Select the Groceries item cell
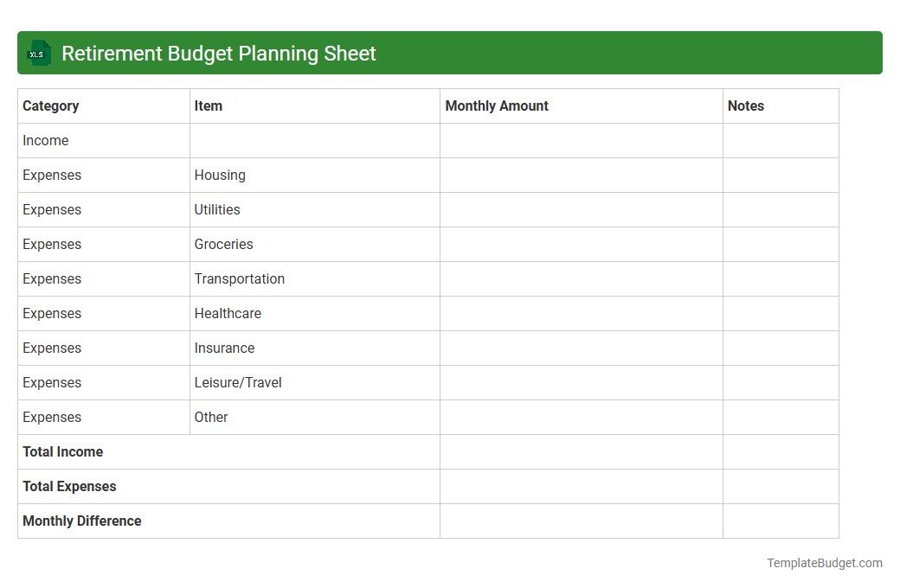 click(x=223, y=244)
